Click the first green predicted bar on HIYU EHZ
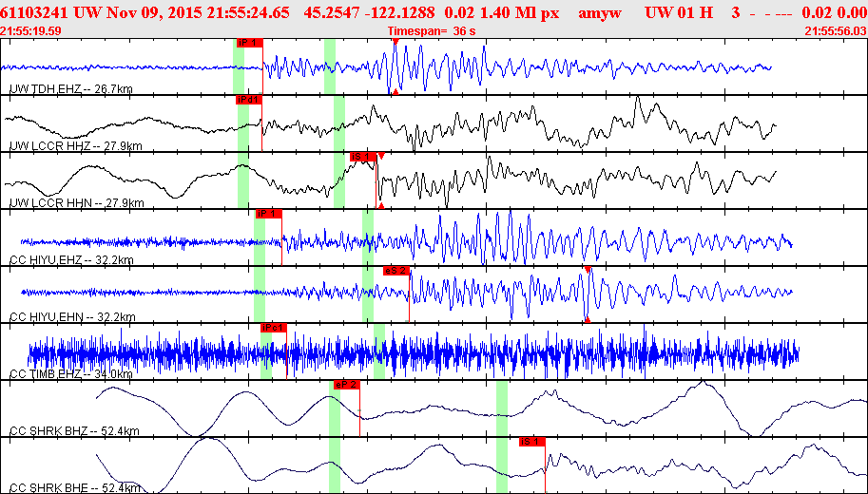Screen dimensions: 868x494 click(260, 237)
